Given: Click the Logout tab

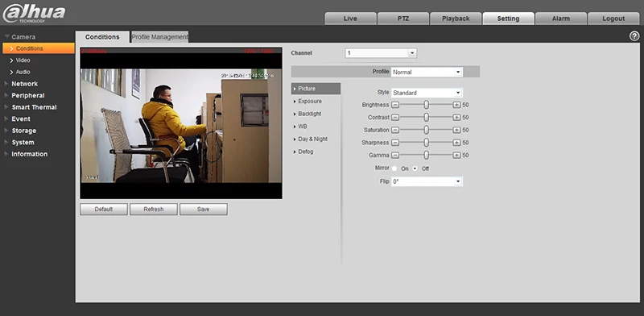Looking at the screenshot, I should [613, 19].
